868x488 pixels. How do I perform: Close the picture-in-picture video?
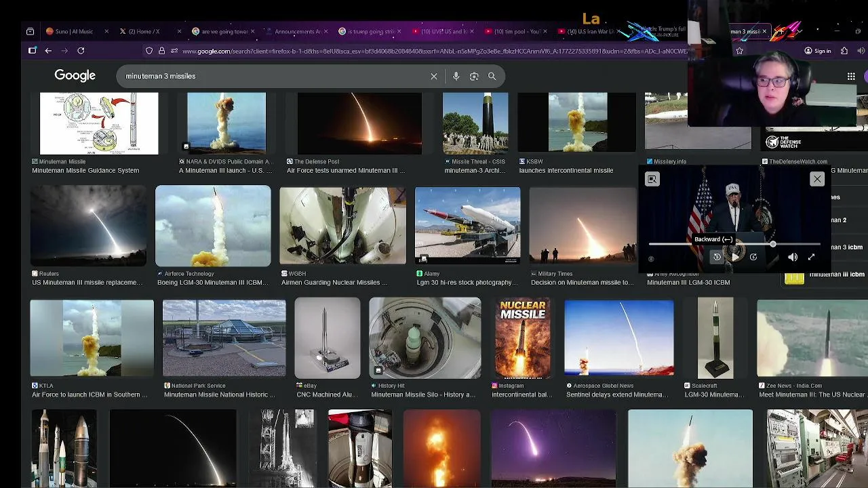point(817,179)
